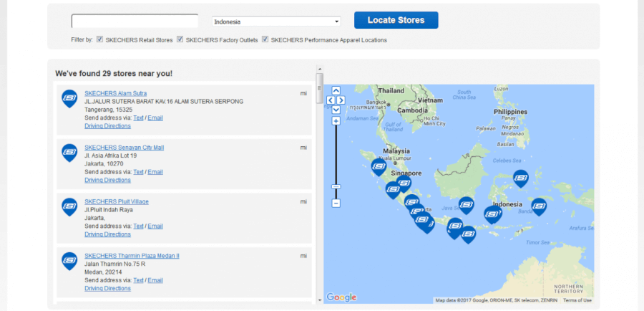Pan the map up with the arrow

pyautogui.click(x=336, y=91)
